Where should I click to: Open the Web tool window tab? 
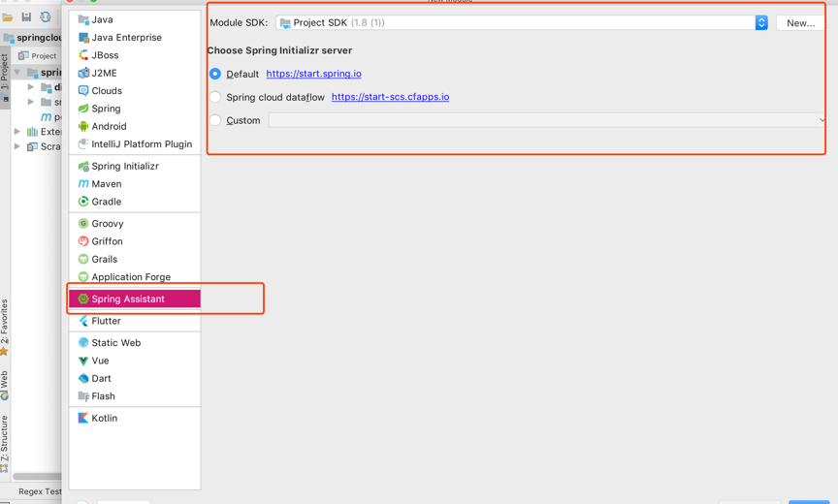point(4,385)
